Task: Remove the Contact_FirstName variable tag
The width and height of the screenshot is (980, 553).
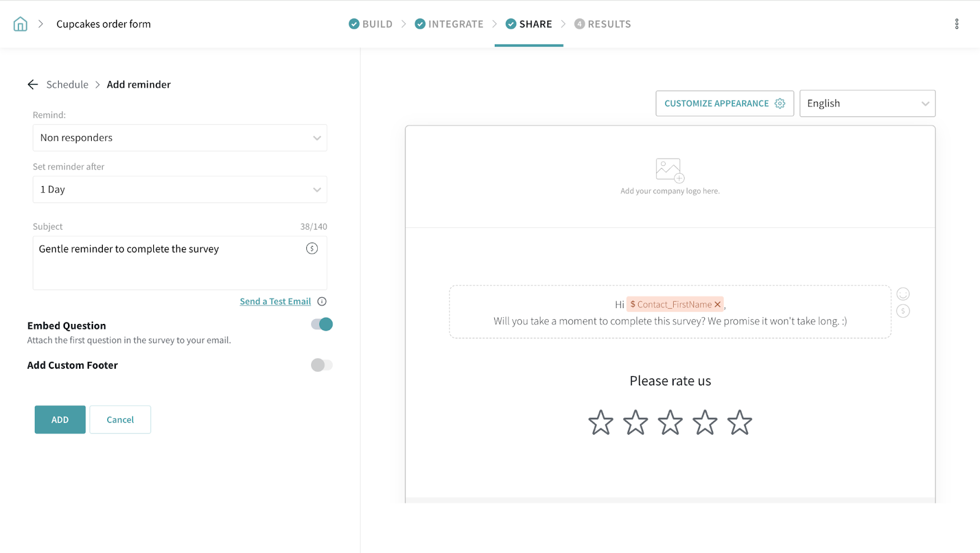Action: [717, 304]
